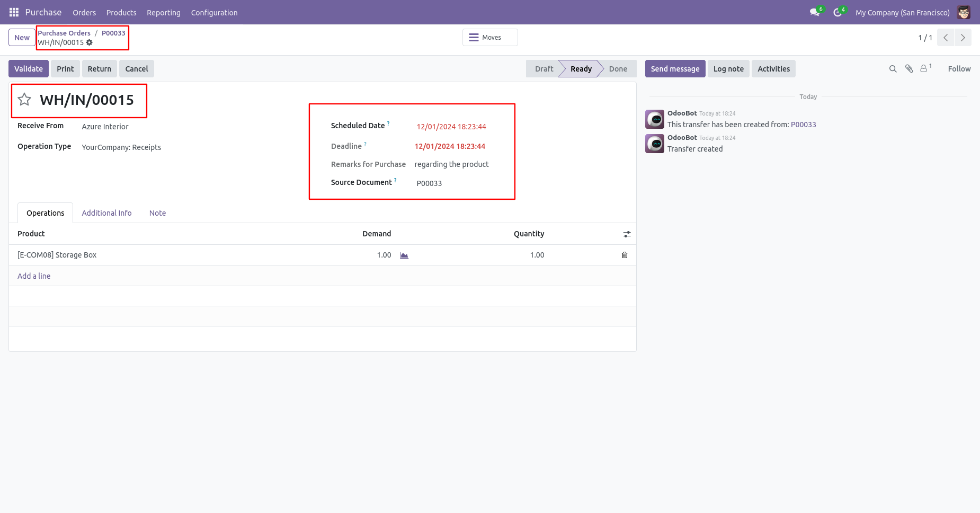Open the apps grid menu icon
980x513 pixels.
click(x=14, y=12)
